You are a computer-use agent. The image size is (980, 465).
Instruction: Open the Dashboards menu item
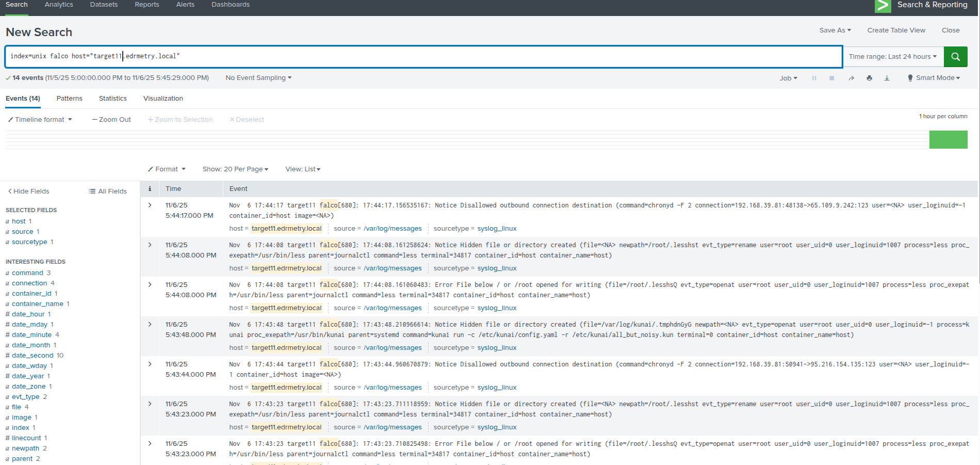230,5
